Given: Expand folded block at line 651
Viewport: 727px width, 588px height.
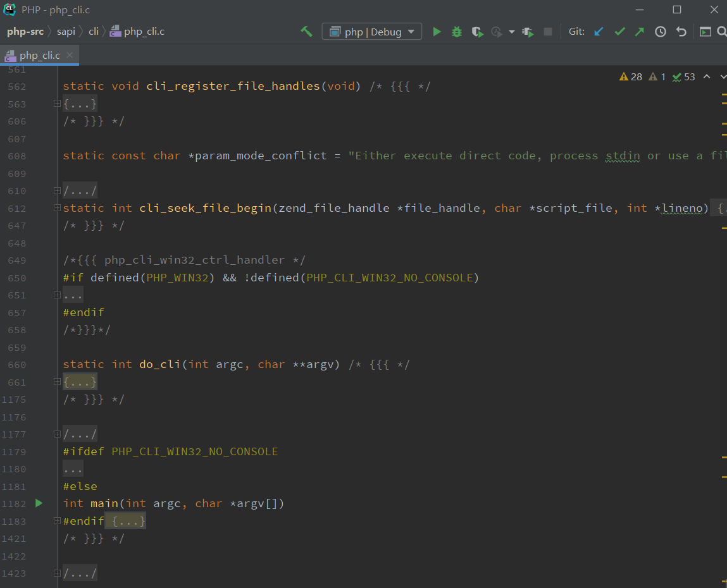Looking at the screenshot, I should point(56,295).
